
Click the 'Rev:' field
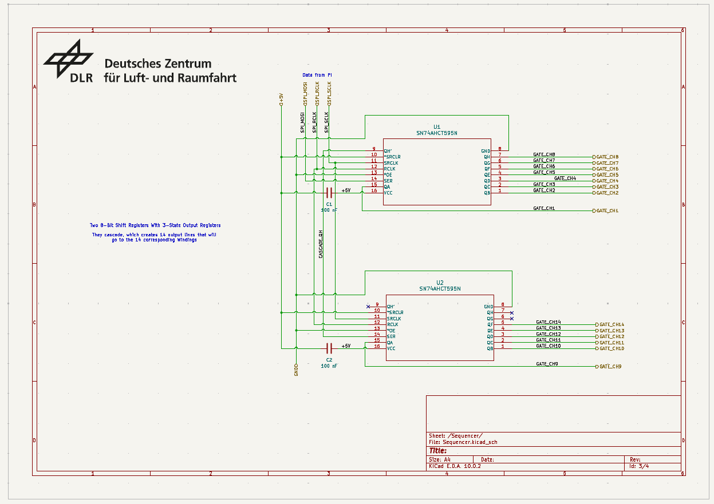click(x=635, y=460)
